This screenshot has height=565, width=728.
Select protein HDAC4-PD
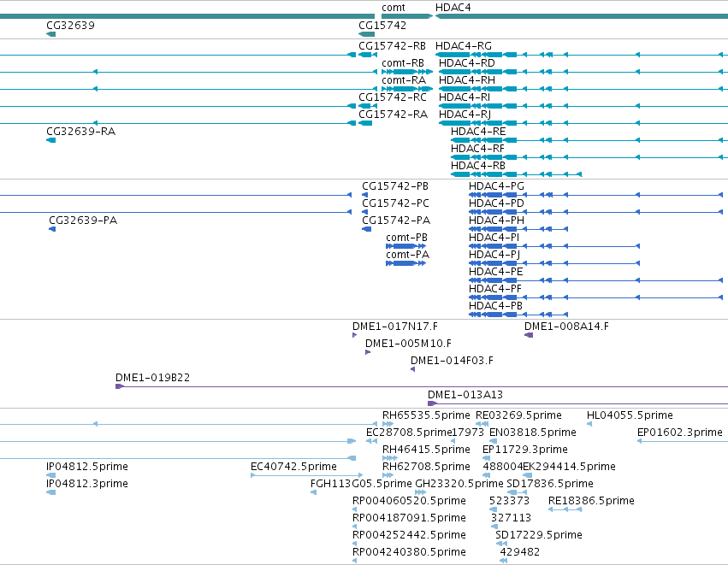pyautogui.click(x=496, y=203)
